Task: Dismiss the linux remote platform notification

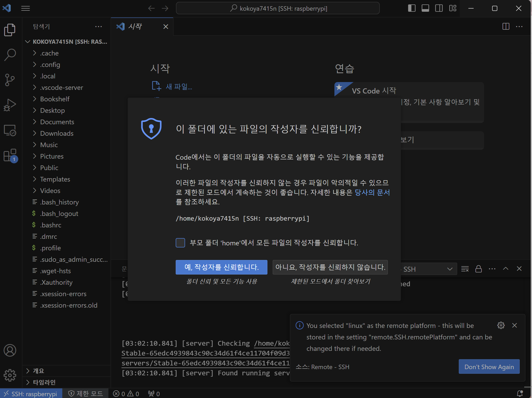Action: pyautogui.click(x=515, y=325)
